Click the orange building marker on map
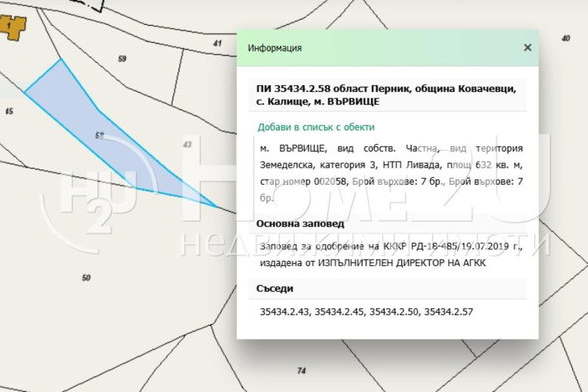588x392 pixels. [13, 27]
